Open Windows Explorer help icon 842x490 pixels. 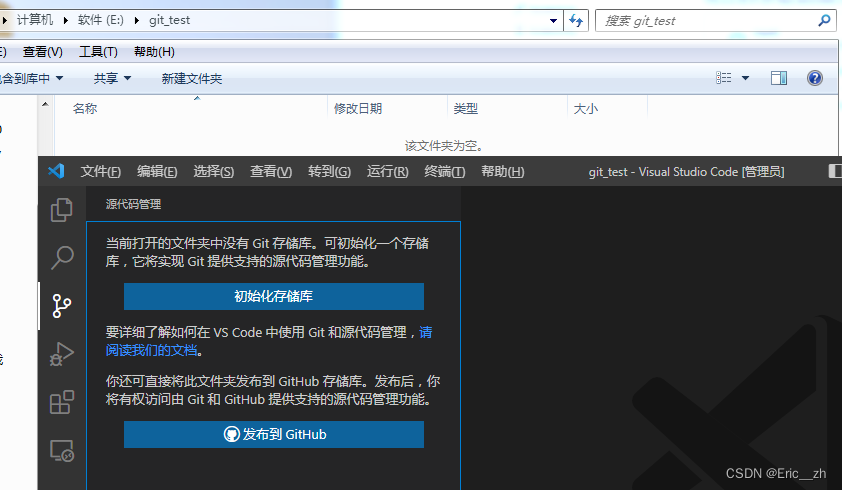pos(815,78)
